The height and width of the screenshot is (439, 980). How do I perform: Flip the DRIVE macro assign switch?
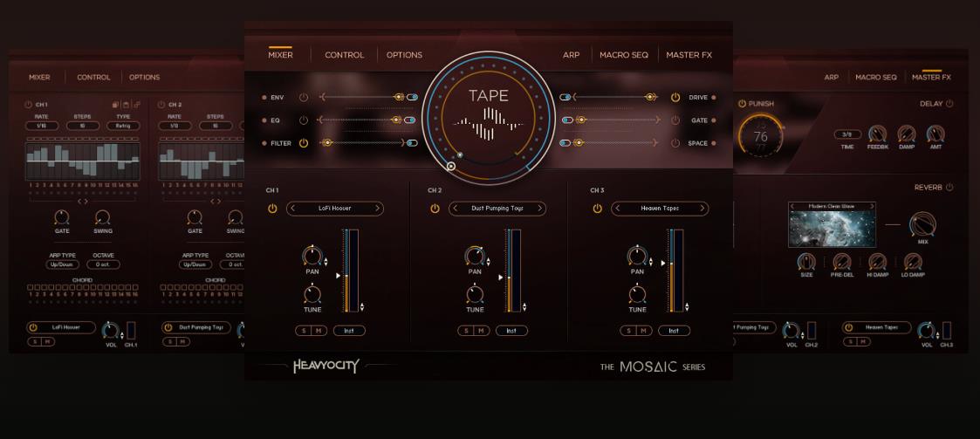pos(565,98)
